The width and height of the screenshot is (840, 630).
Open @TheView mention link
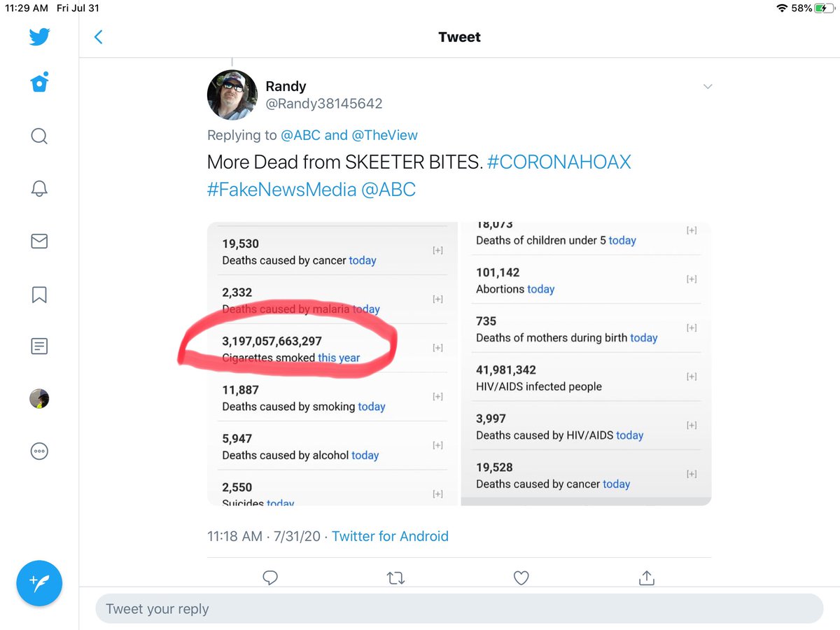pos(384,135)
